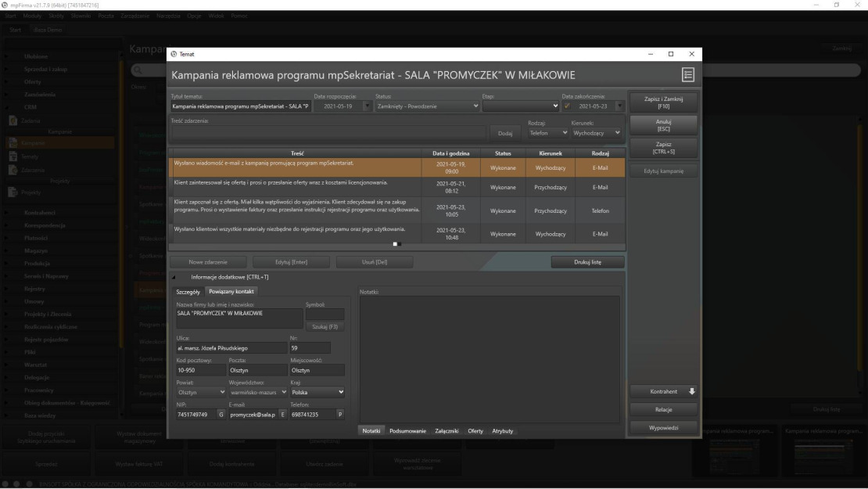The width and height of the screenshot is (868, 489).
Task: Click the Szukaj (F3) button
Action: click(x=325, y=327)
